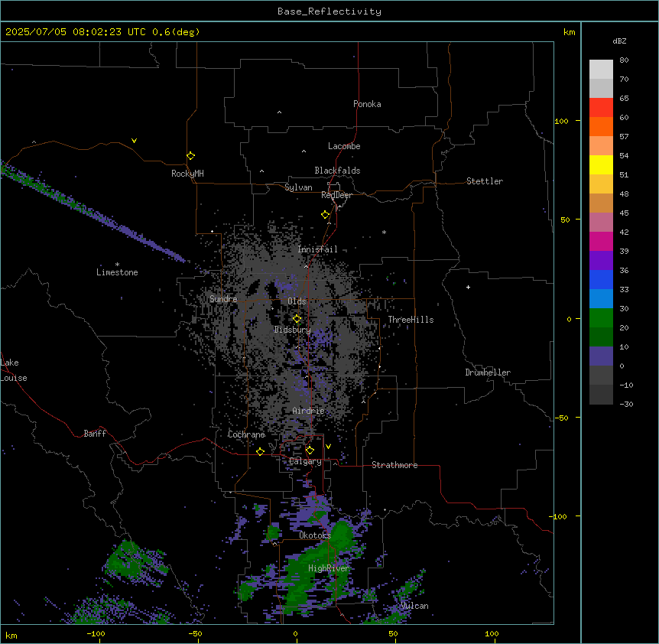Click the 100 tick on the right axis
The width and height of the screenshot is (659, 644).
coord(561,121)
